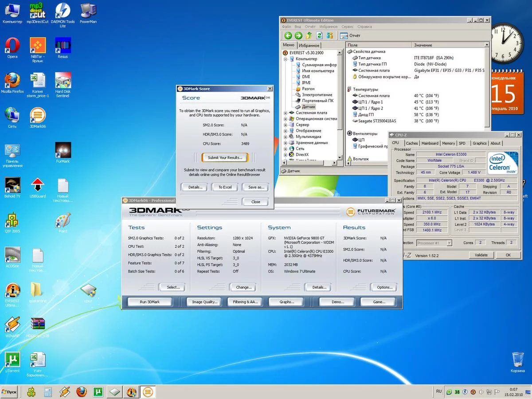The height and width of the screenshot is (399, 532).
Task: Click Save as... in 3DMark Score
Action: tap(256, 187)
